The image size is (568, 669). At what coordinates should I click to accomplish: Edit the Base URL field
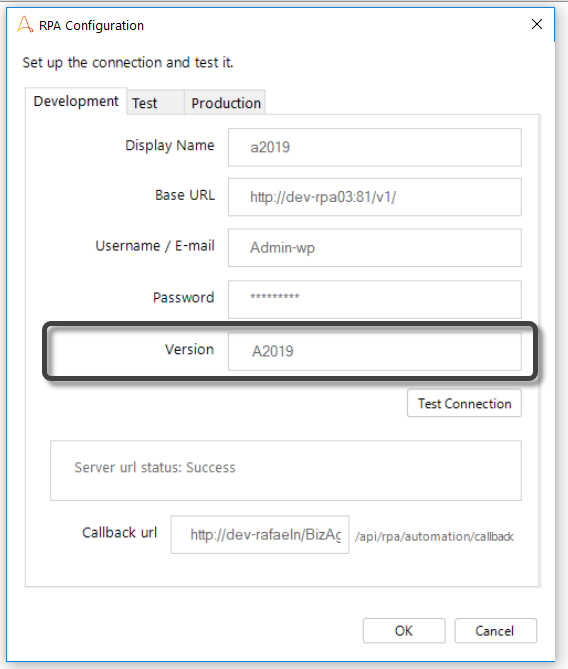tap(375, 197)
